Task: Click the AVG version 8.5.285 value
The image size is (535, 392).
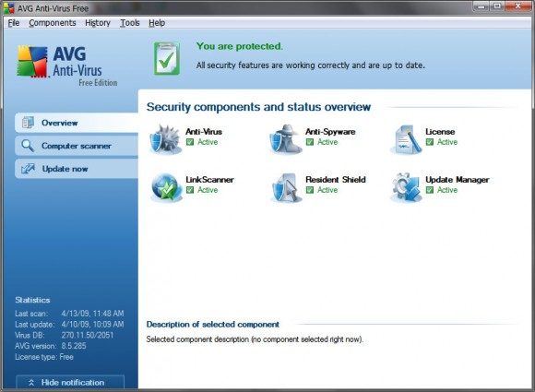Action: click(x=74, y=346)
